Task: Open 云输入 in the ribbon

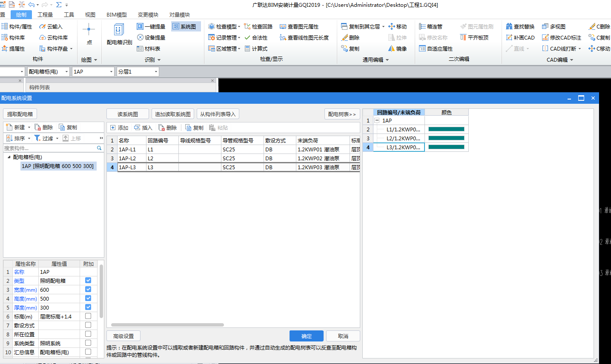Action: coord(51,26)
